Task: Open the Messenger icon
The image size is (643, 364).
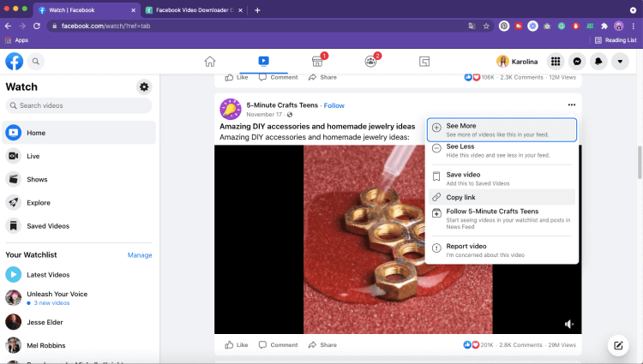Action: (577, 62)
